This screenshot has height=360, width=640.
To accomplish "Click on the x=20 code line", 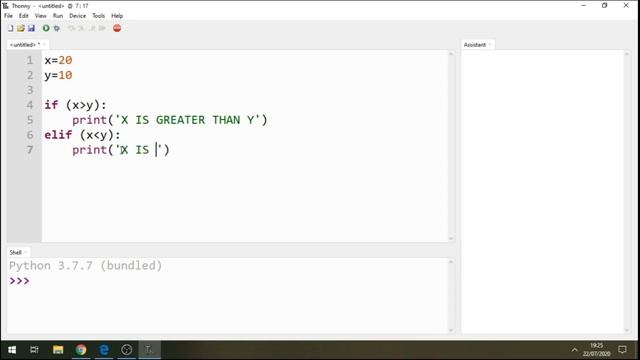I will [x=58, y=60].
